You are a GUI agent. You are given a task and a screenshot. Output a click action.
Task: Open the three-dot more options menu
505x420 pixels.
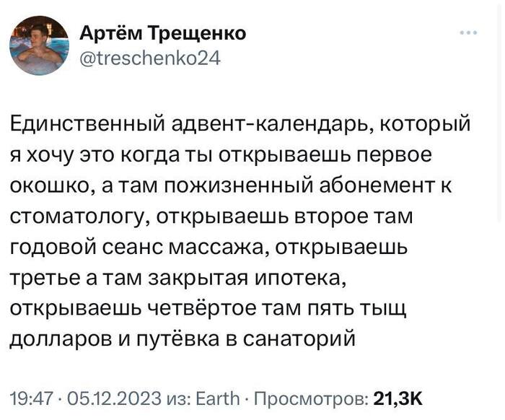point(468,32)
